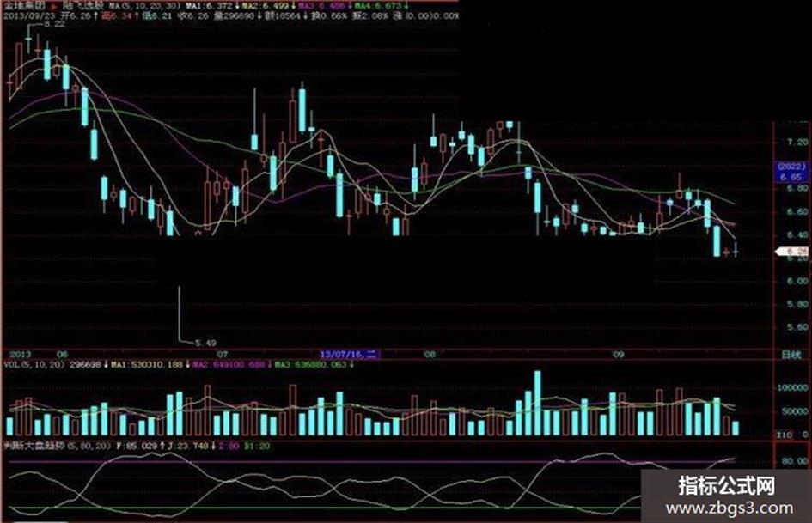Select the MA1: 6.372 value

[x=209, y=7]
